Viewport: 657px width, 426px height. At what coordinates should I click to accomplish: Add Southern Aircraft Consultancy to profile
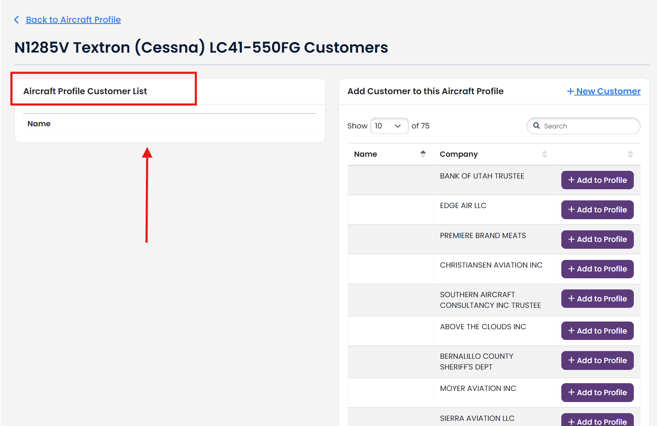pos(597,299)
